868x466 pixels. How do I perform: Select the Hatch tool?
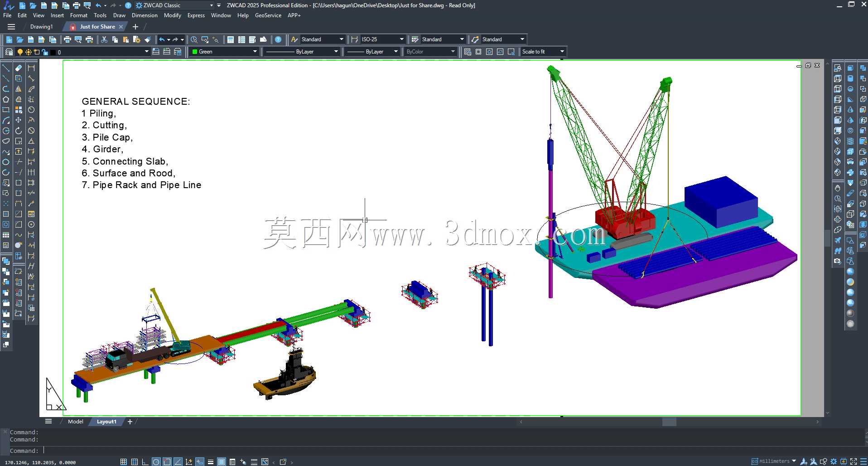click(6, 214)
